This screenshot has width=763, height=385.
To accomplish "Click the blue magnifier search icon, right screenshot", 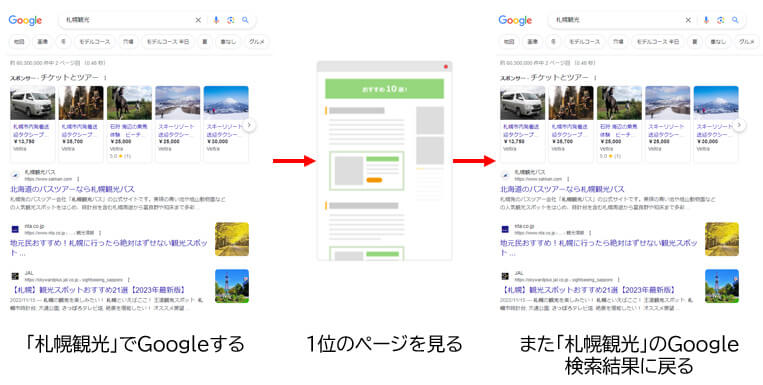I will 735,20.
